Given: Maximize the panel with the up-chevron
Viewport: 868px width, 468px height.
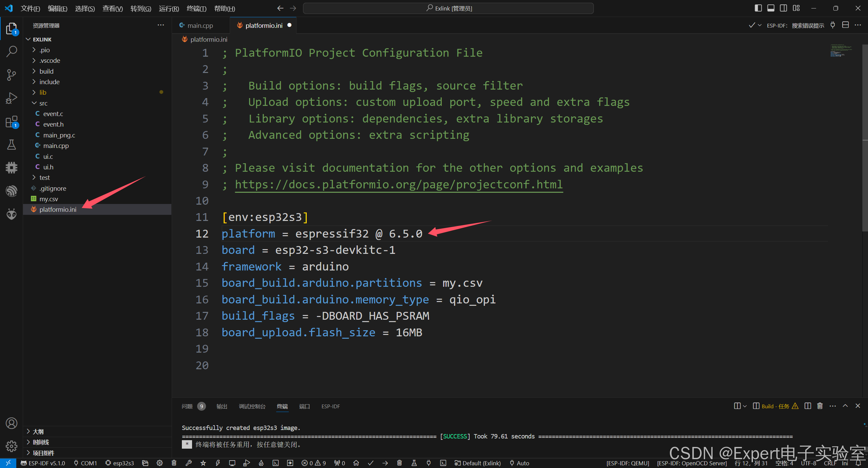Looking at the screenshot, I should [845, 406].
